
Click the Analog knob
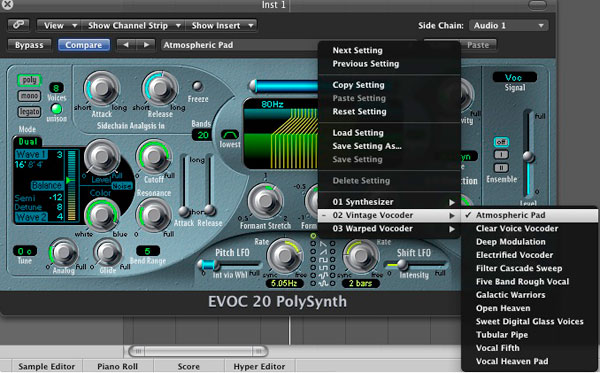[64, 252]
